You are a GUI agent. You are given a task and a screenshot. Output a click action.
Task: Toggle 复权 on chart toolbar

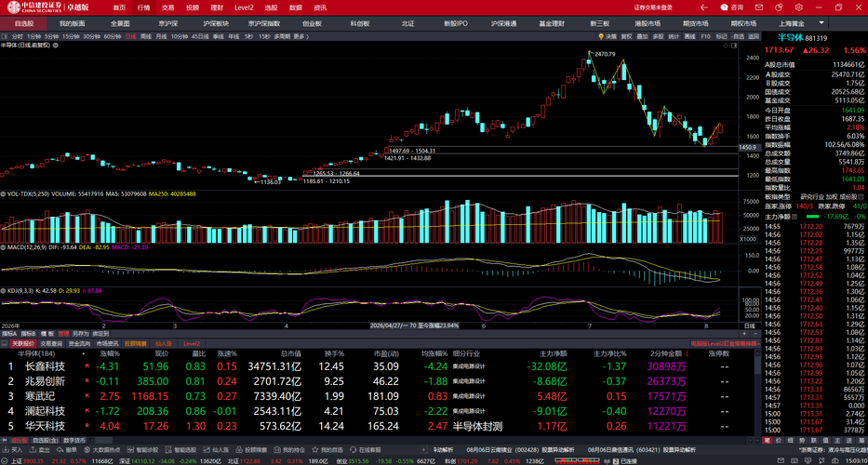[x=626, y=36]
